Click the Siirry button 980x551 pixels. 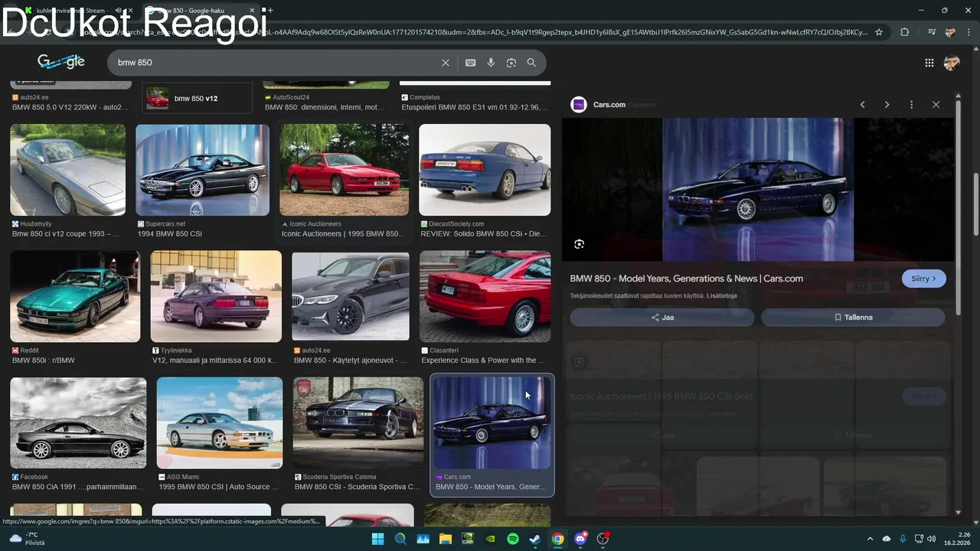point(923,279)
